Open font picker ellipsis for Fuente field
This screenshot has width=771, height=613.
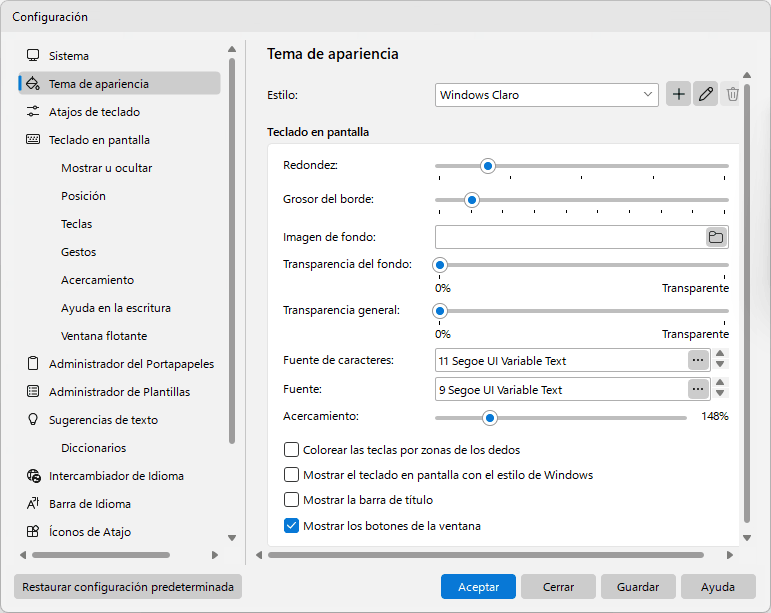click(698, 389)
